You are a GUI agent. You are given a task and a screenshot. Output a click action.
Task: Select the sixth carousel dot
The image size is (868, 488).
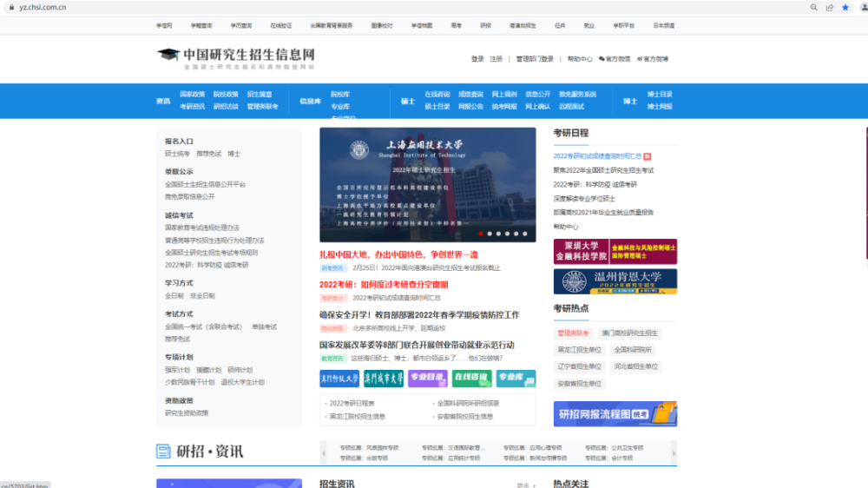tap(525, 234)
